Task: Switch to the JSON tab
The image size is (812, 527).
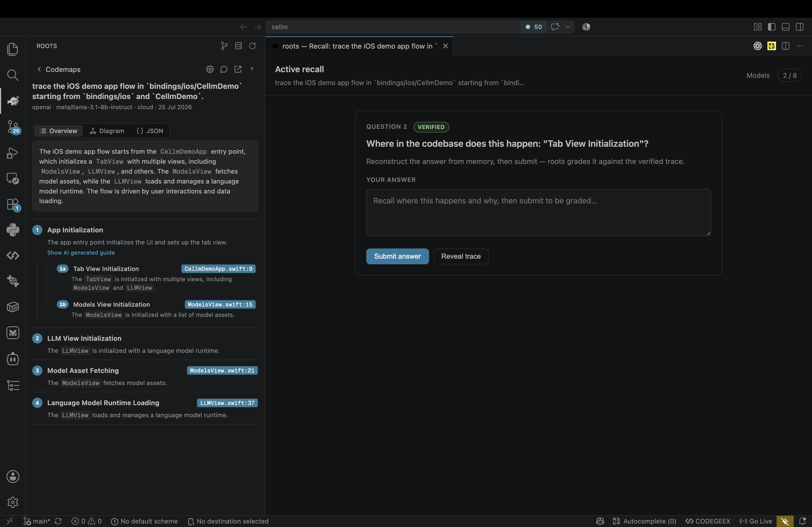Action: point(150,131)
